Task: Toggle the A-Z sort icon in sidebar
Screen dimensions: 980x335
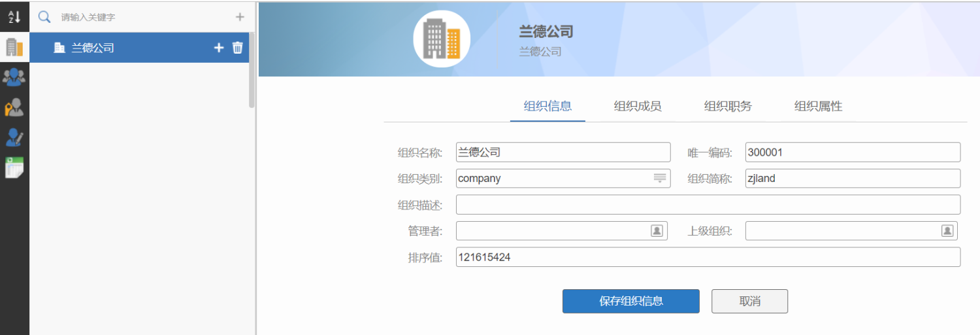Action: (14, 17)
